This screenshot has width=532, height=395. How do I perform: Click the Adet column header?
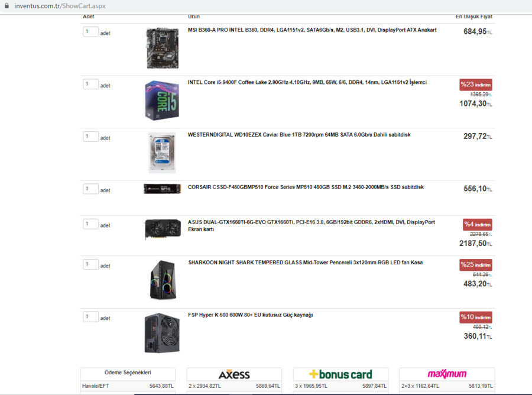coord(89,17)
